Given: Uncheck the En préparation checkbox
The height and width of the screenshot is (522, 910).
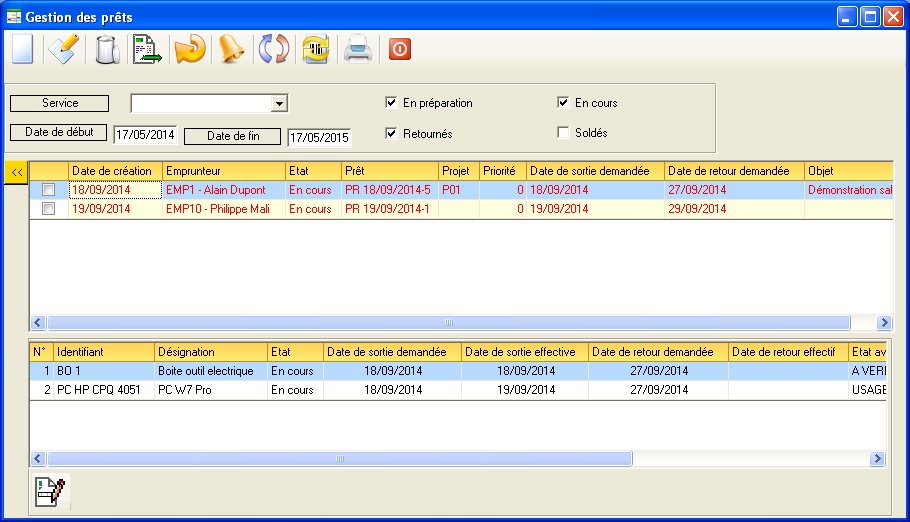Looking at the screenshot, I should 391,102.
